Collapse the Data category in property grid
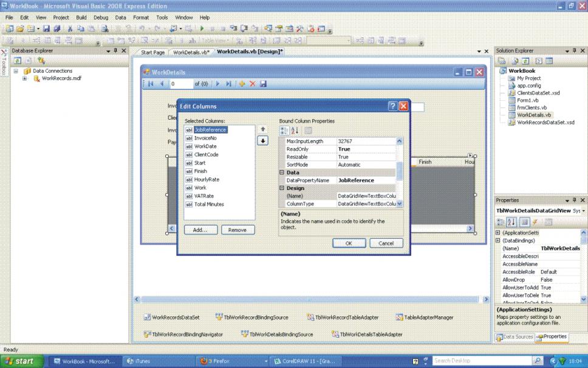588x368 pixels. (282, 172)
